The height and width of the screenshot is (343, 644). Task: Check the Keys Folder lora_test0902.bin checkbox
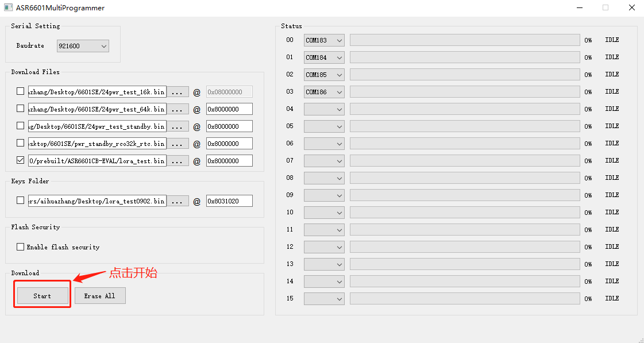[x=20, y=201]
